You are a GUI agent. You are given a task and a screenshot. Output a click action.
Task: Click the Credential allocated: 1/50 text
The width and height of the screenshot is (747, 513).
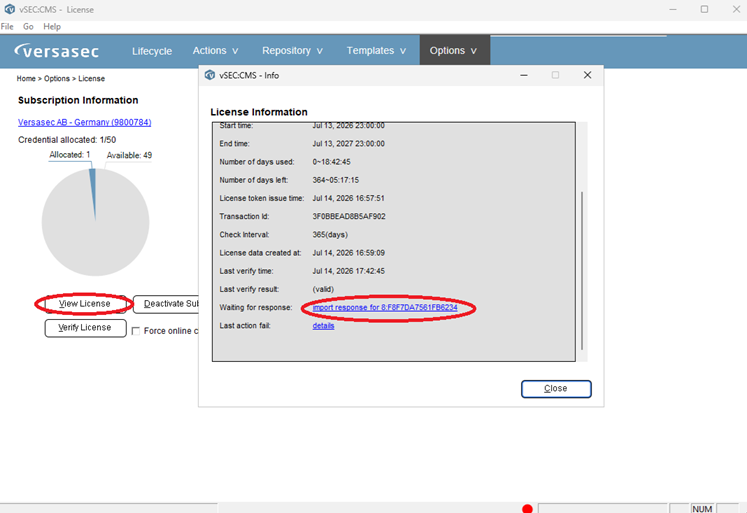pyautogui.click(x=67, y=140)
